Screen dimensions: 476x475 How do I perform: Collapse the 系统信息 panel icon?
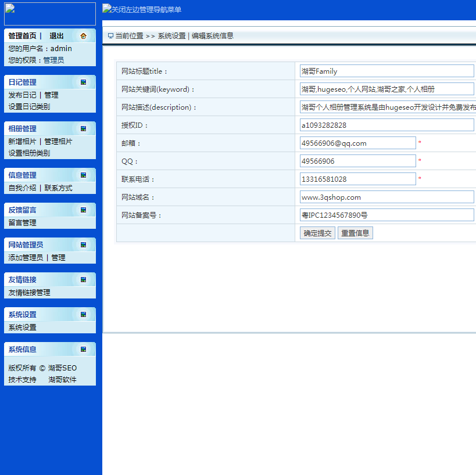coord(83,350)
